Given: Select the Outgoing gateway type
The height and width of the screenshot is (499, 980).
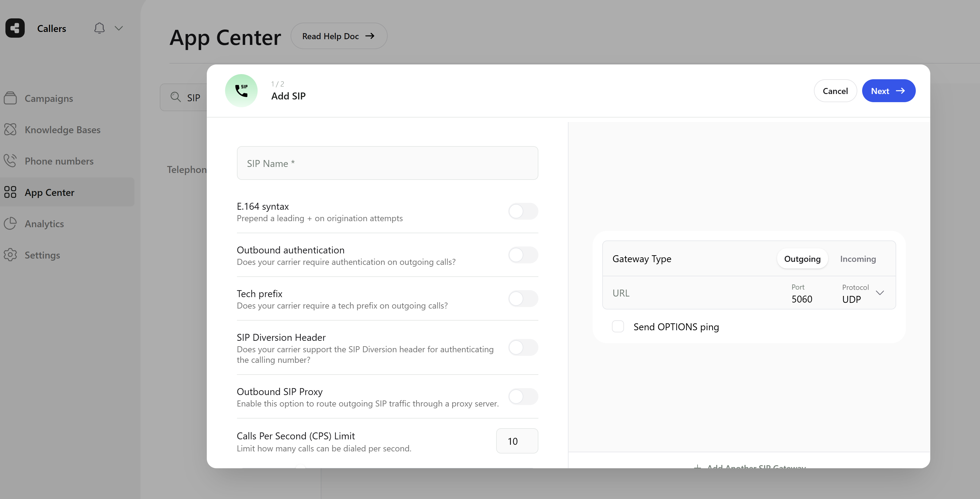Looking at the screenshot, I should [x=802, y=259].
